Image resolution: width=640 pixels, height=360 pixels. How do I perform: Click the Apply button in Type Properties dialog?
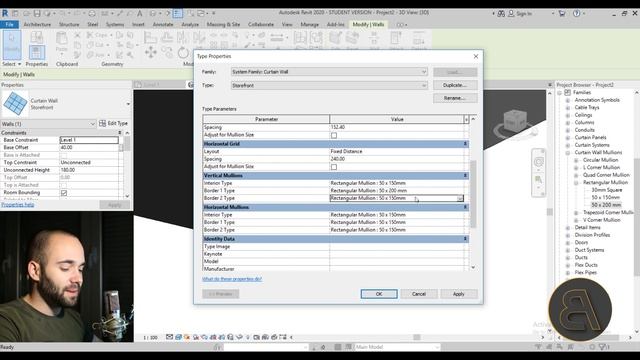coord(458,294)
